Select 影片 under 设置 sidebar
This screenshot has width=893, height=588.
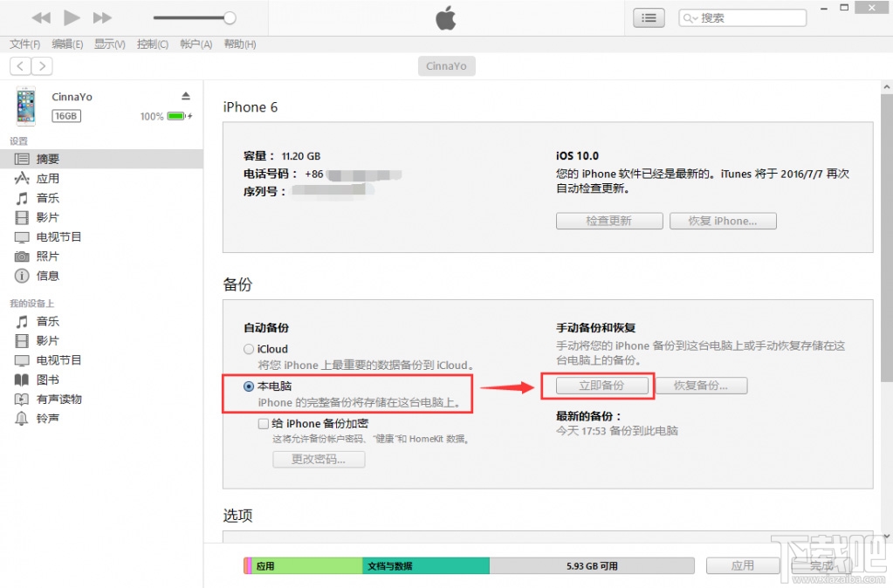point(101,217)
